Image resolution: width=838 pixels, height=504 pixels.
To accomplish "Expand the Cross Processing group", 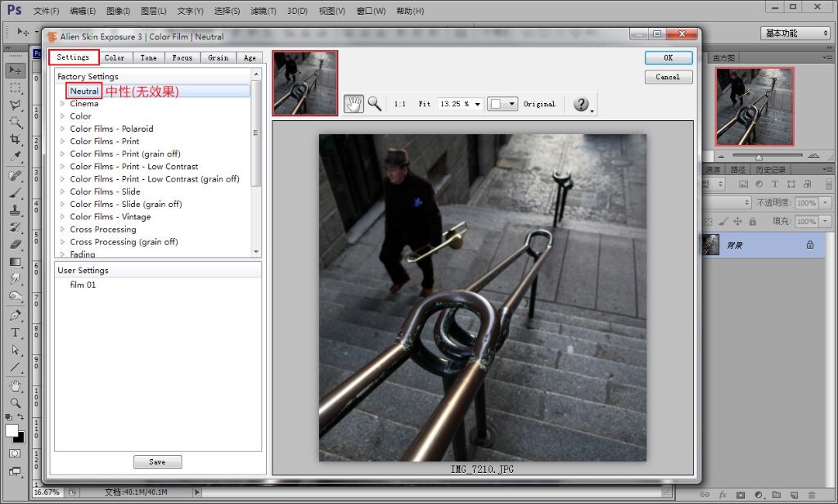I will point(62,229).
